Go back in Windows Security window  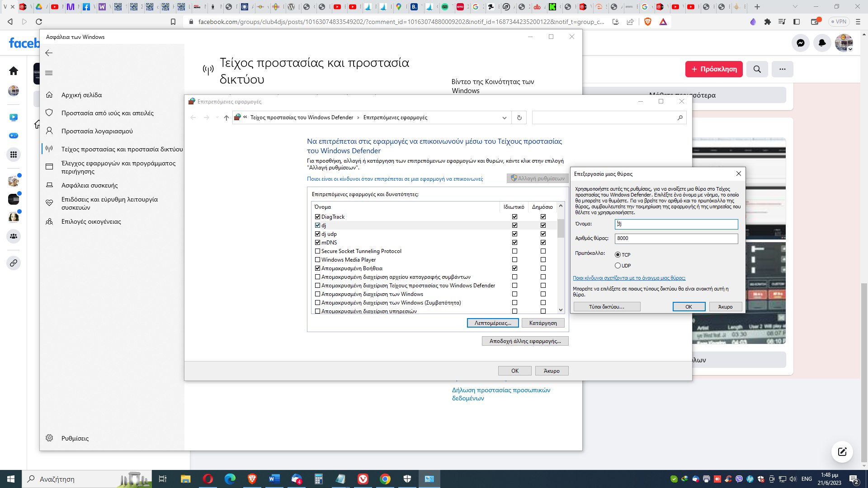tap(49, 53)
